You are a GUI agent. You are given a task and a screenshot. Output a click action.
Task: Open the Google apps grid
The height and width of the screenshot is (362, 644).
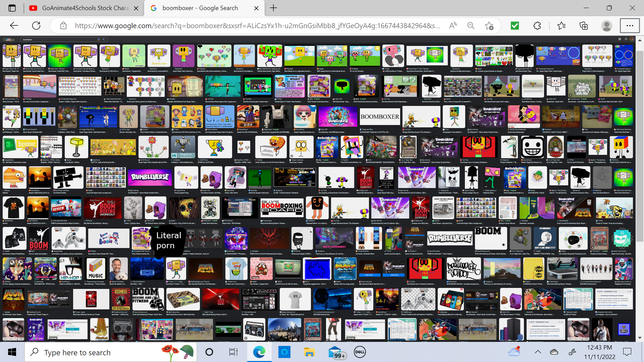[626, 39]
